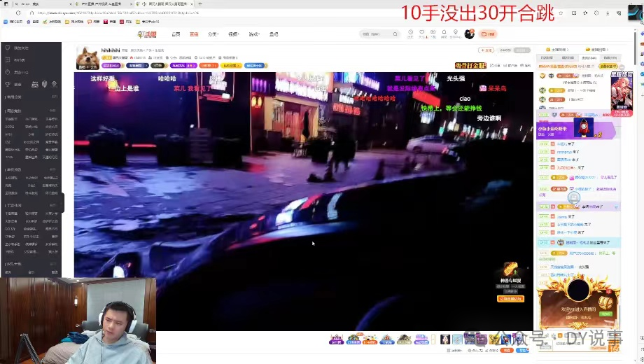Open the 鱼吧 nav item
The height and width of the screenshot is (364, 644).
274,34
